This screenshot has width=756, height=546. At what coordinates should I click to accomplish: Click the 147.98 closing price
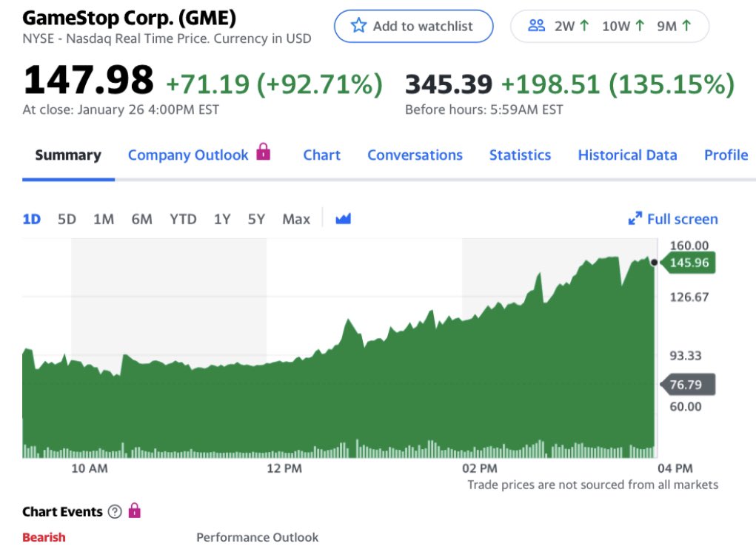tap(88, 80)
